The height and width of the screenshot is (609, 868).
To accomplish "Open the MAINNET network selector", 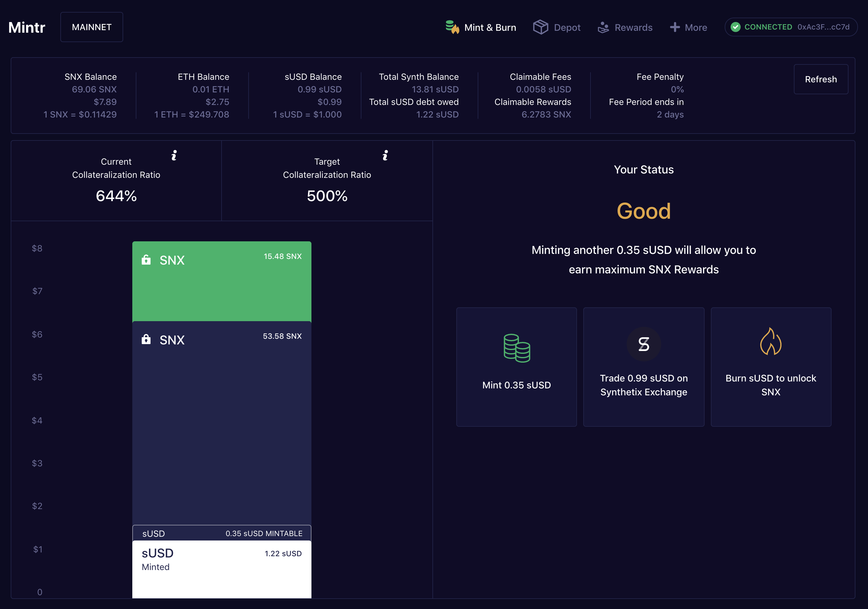I will 91,27.
